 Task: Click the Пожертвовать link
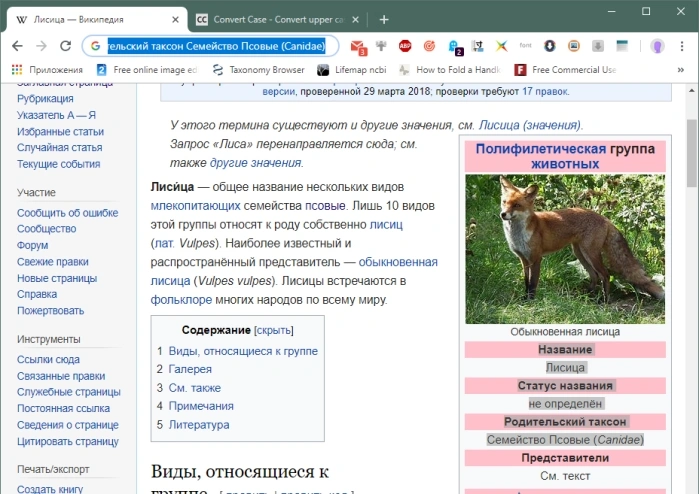pos(50,311)
